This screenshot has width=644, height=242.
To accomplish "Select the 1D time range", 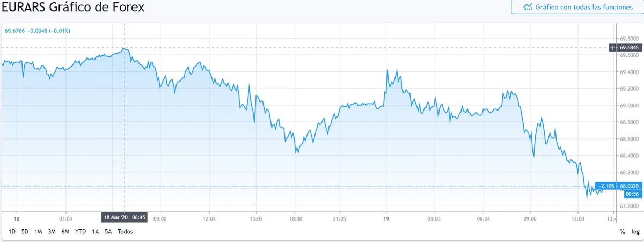I will 12,232.
